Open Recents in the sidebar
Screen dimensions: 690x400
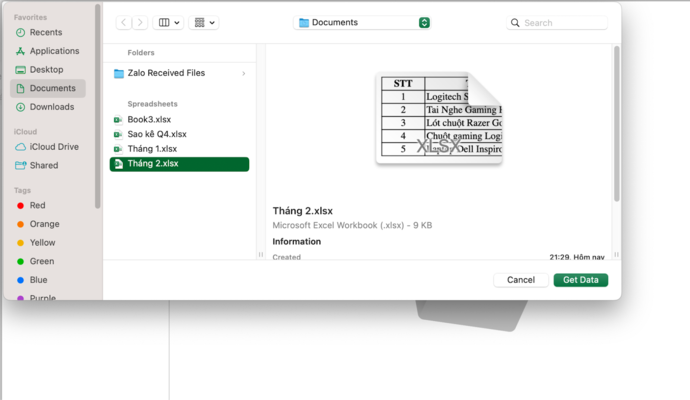click(45, 32)
